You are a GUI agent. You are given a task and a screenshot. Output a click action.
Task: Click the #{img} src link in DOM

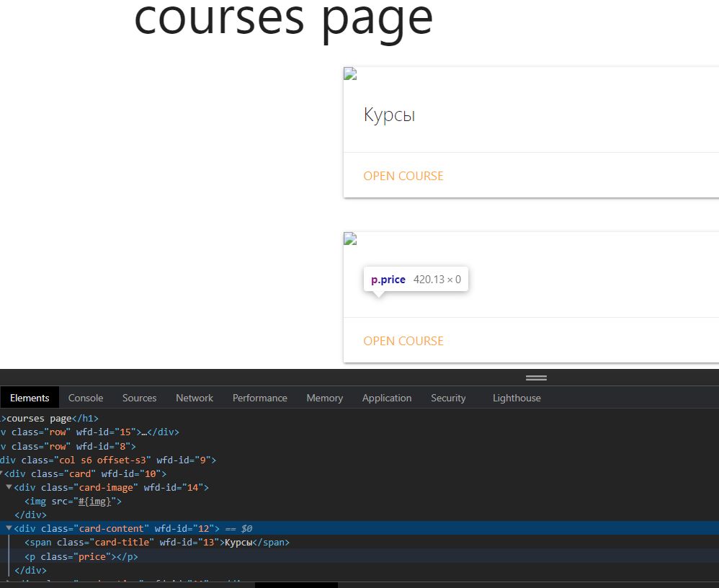click(x=94, y=502)
